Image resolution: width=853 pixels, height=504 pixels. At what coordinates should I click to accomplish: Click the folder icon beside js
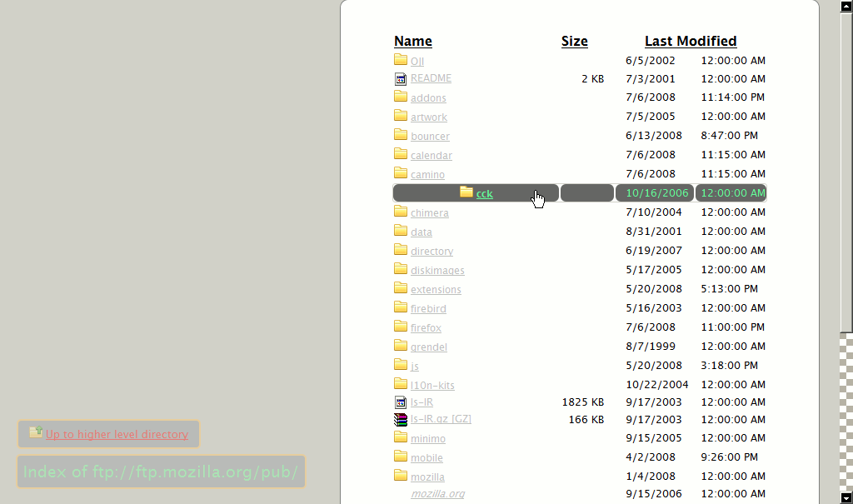click(401, 364)
